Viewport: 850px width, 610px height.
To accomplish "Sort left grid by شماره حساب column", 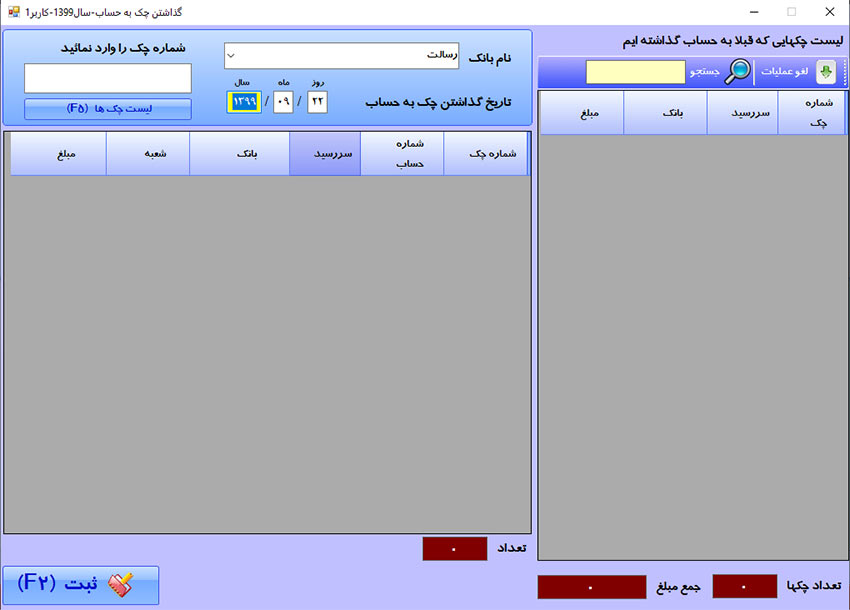I will click(x=402, y=154).
